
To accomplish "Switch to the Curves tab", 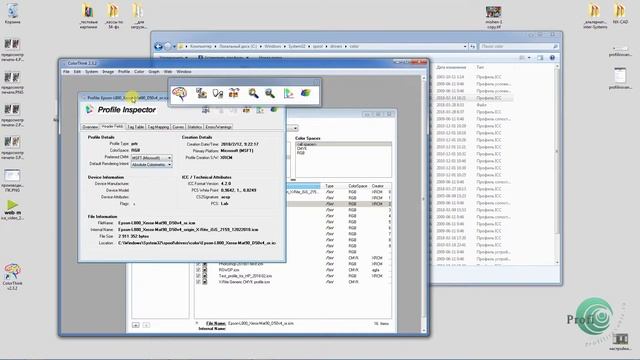I will 178,127.
